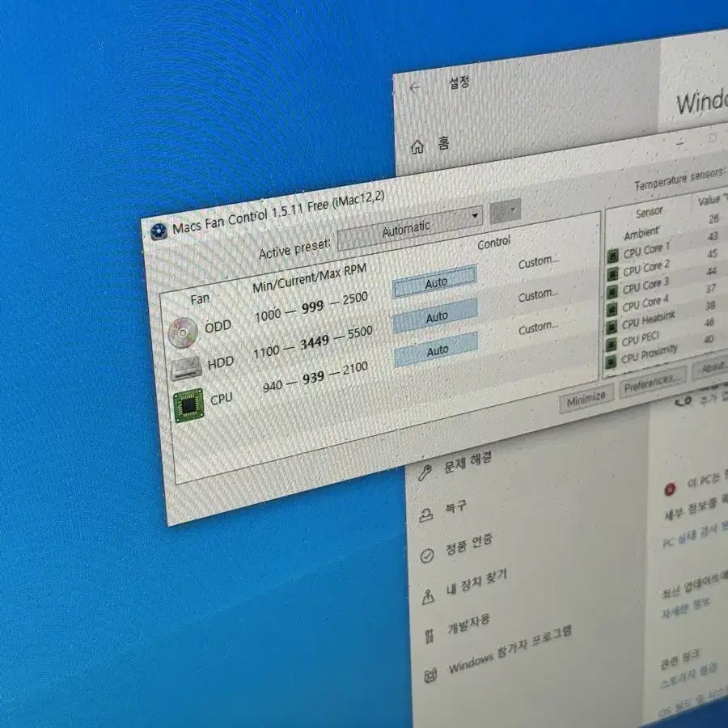
Task: Go back using the Settings window arrow
Action: pos(415,87)
